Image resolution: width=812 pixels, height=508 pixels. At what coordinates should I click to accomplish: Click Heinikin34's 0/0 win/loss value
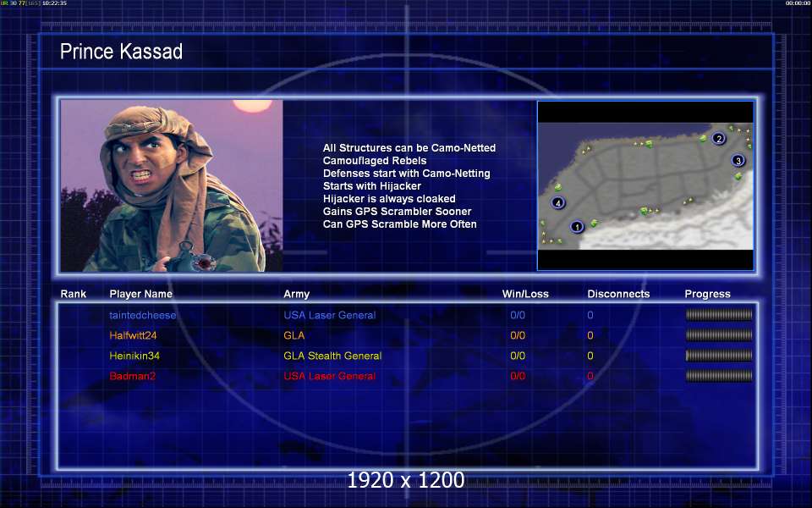(518, 356)
